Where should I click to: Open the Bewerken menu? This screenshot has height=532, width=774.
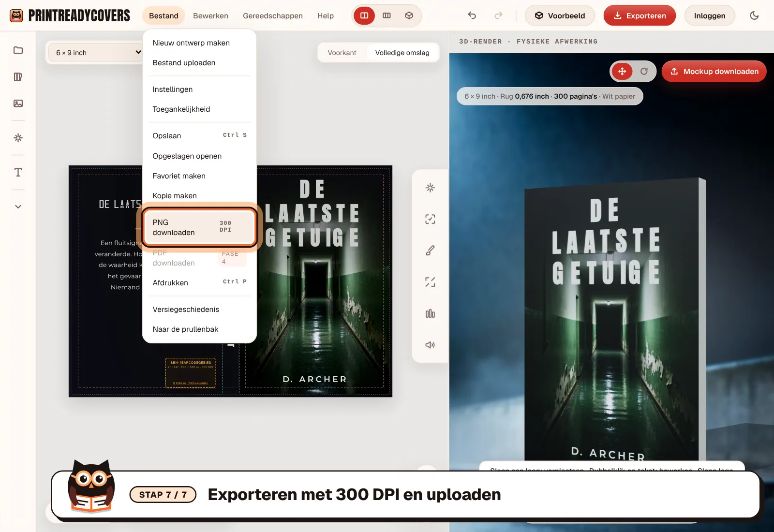point(210,16)
